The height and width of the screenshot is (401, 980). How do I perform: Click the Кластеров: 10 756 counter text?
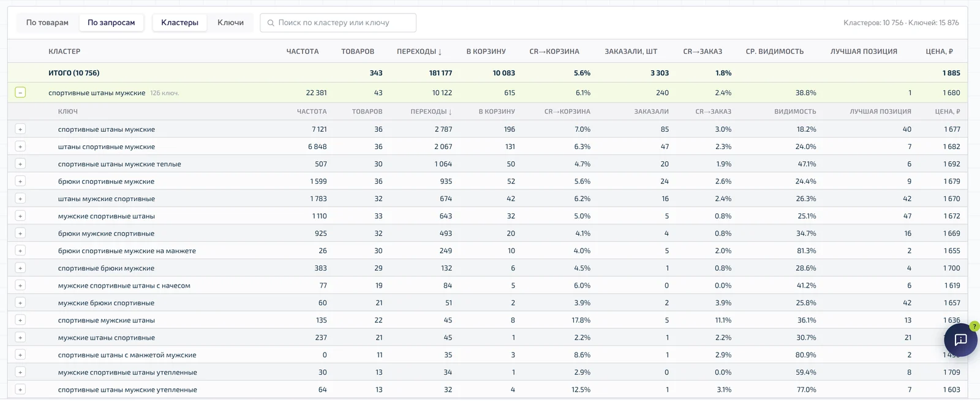pyautogui.click(x=873, y=23)
